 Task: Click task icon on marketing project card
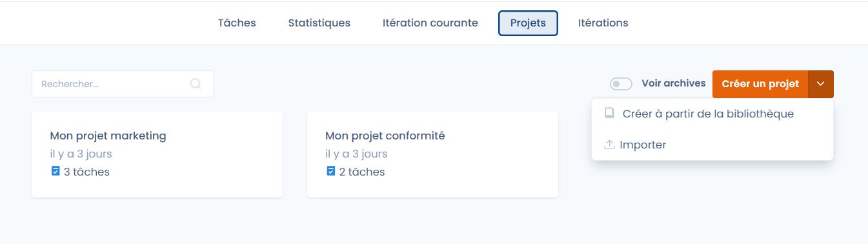(x=56, y=172)
